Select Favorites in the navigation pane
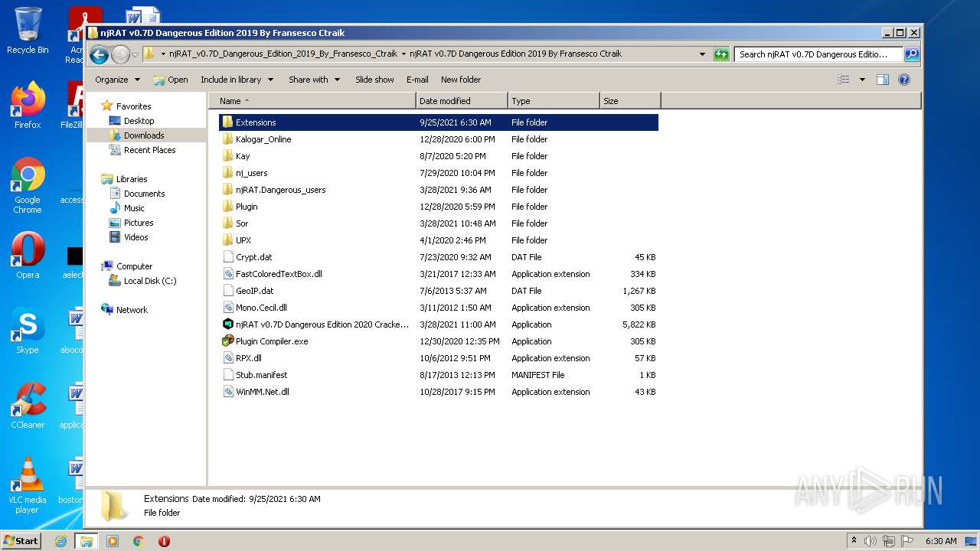This screenshot has width=980, height=551. [133, 106]
